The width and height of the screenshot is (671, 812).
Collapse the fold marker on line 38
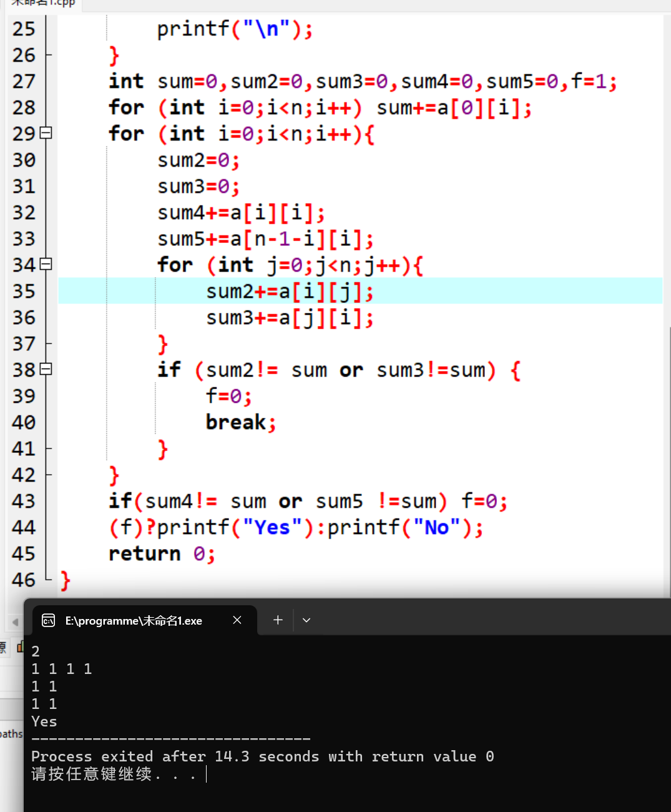point(46,369)
